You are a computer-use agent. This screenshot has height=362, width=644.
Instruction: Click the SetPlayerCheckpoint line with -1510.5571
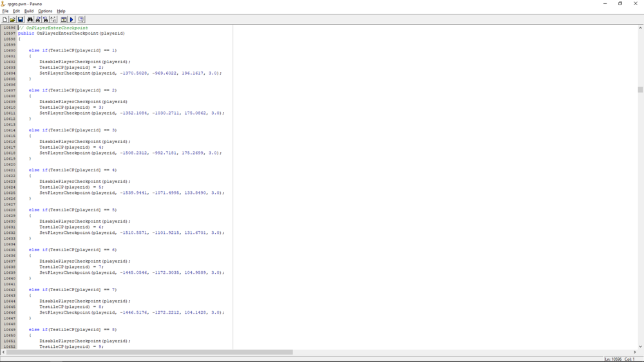pyautogui.click(x=132, y=233)
